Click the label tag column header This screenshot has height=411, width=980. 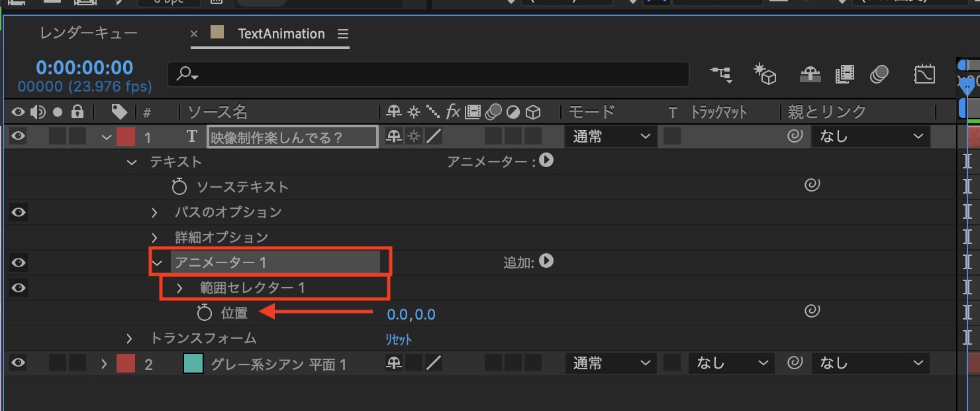[119, 111]
